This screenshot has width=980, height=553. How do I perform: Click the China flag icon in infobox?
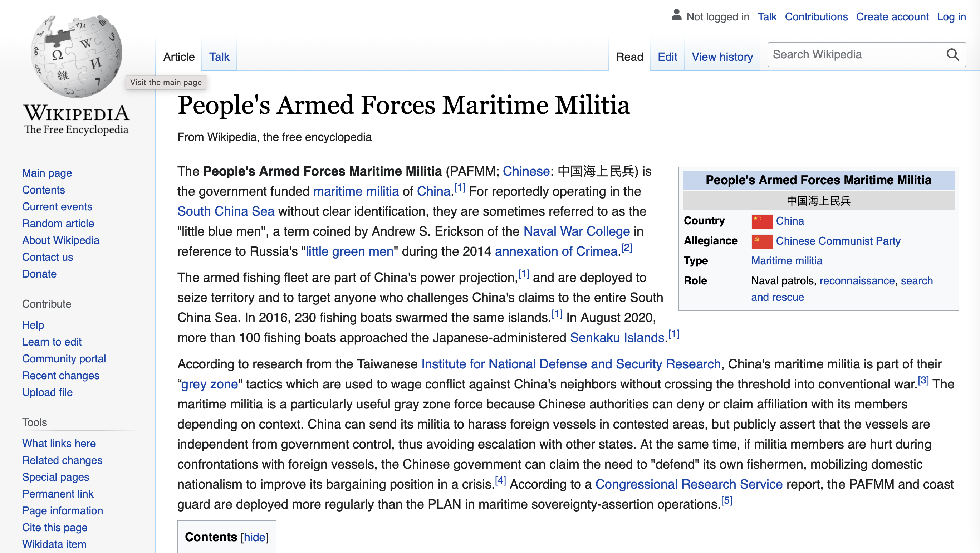pos(761,221)
